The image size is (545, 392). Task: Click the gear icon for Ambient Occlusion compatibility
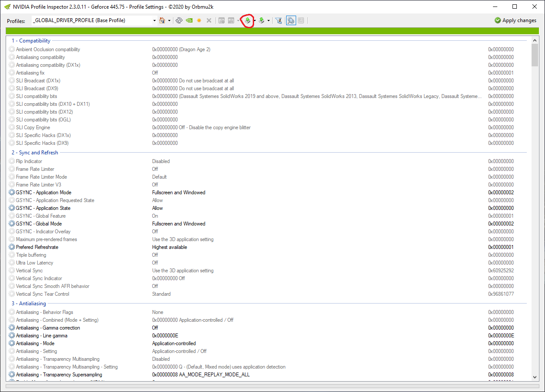click(x=12, y=49)
